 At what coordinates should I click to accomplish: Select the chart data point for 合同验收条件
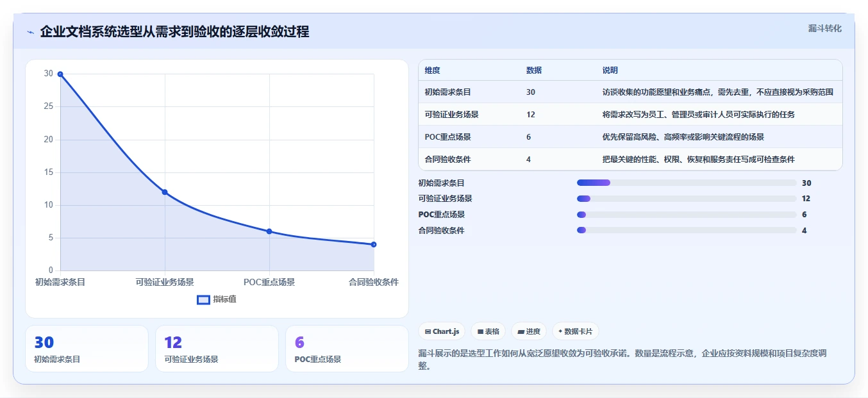pos(374,244)
